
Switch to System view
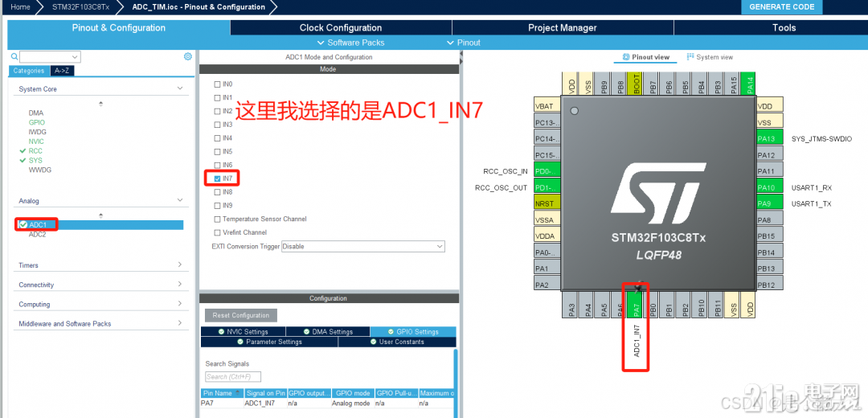[x=710, y=57]
